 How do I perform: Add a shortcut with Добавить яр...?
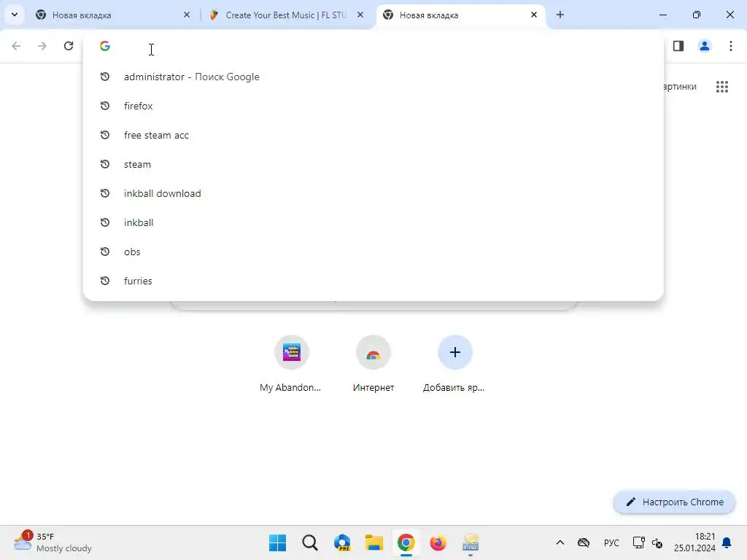[455, 364]
